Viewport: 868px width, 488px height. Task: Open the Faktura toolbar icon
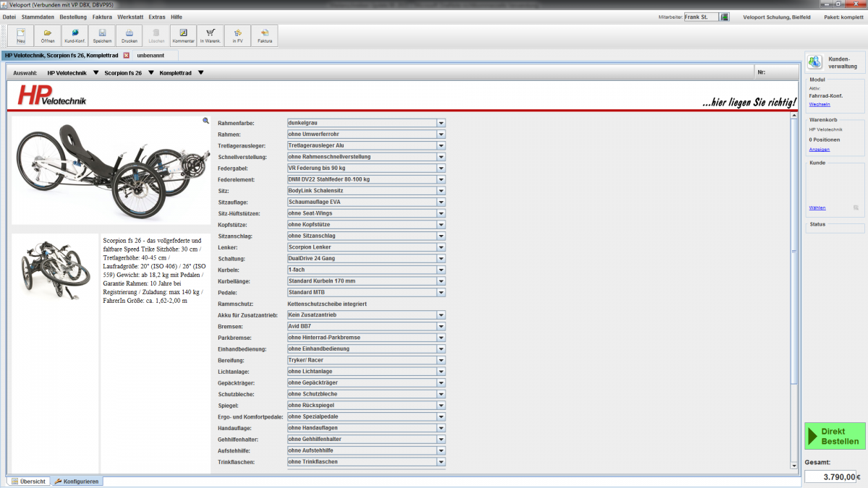tap(265, 35)
